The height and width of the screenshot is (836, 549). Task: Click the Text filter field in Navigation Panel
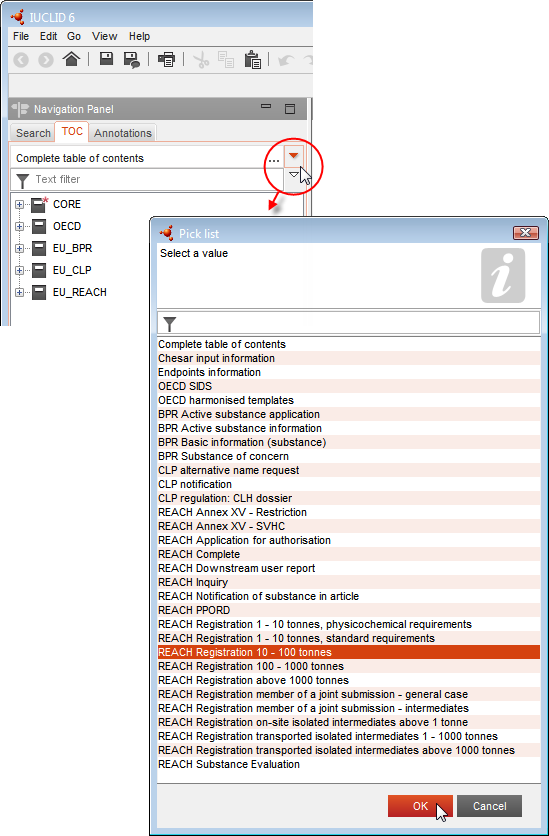[x=148, y=180]
